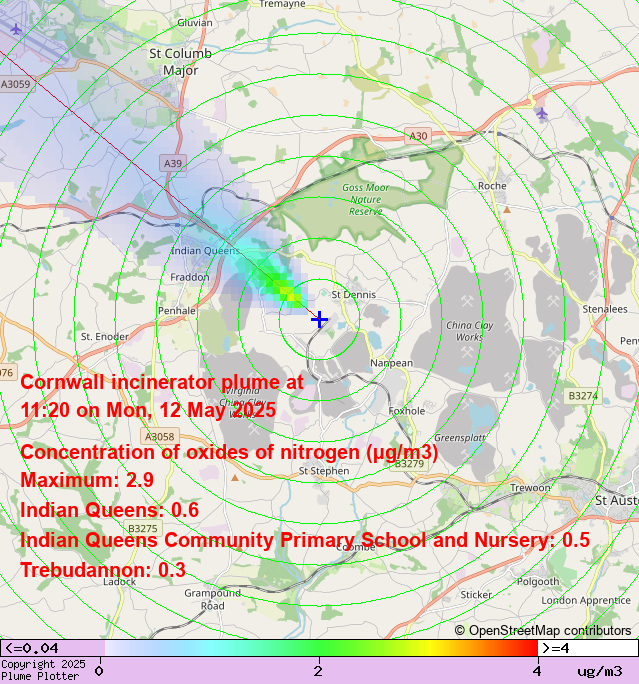Viewport: 639px width, 684px height.
Task: Click the Primary School and Nursery 0.5 reading
Action: pos(305,540)
